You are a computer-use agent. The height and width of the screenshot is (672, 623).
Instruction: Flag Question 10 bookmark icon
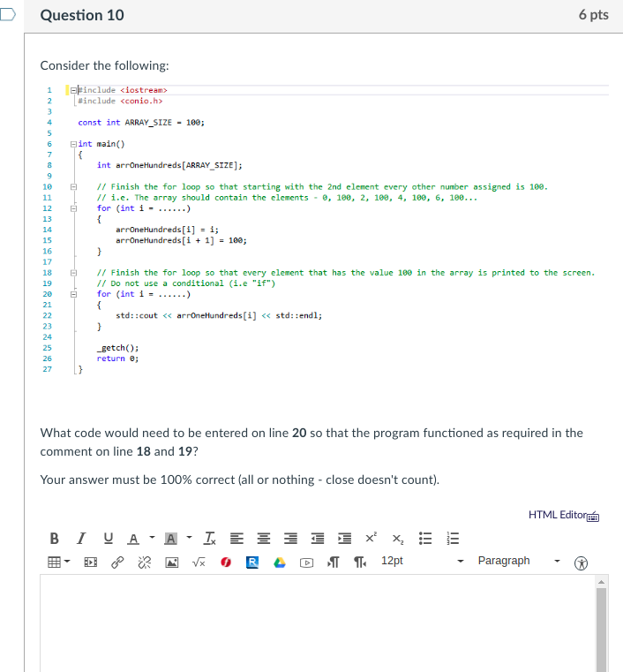[7, 15]
